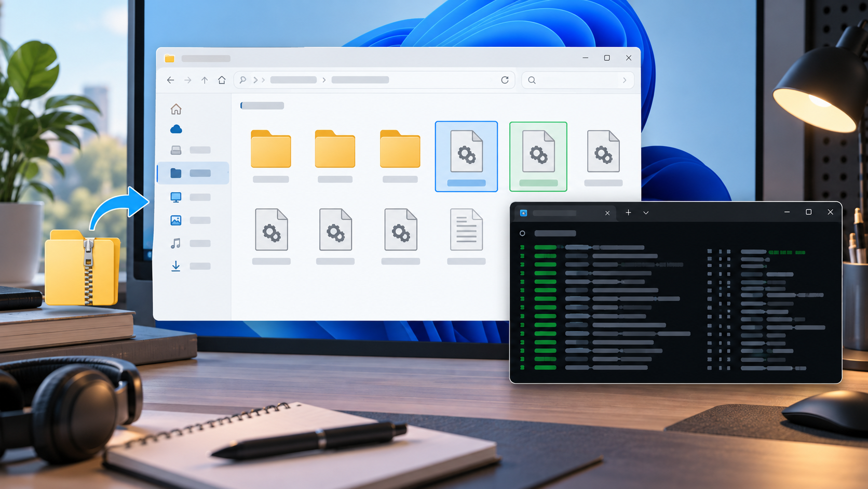Click the search-box arrow in File Explorer
The height and width of the screenshot is (489, 868).
(x=625, y=80)
